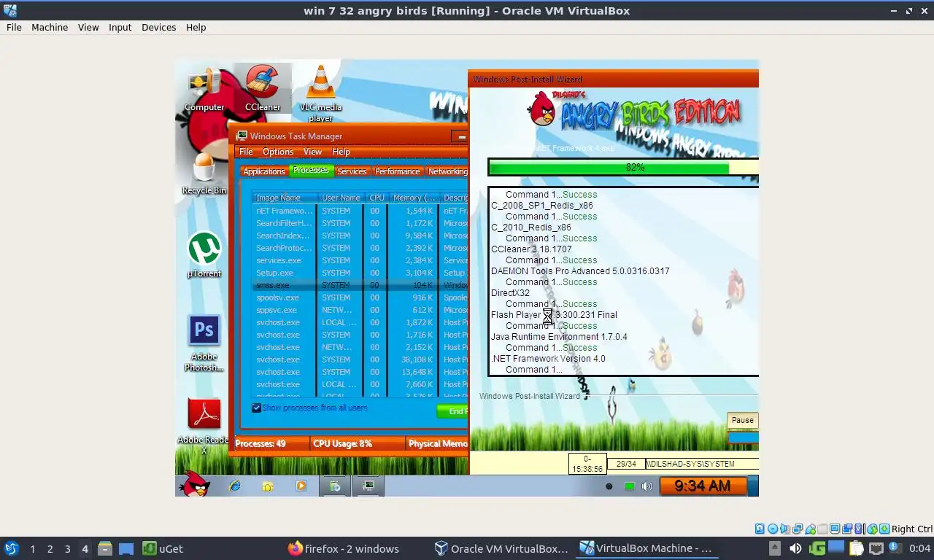Switch to Oracle VM VirtualBox Manager taskbar entry
934x560 pixels.
(x=501, y=548)
